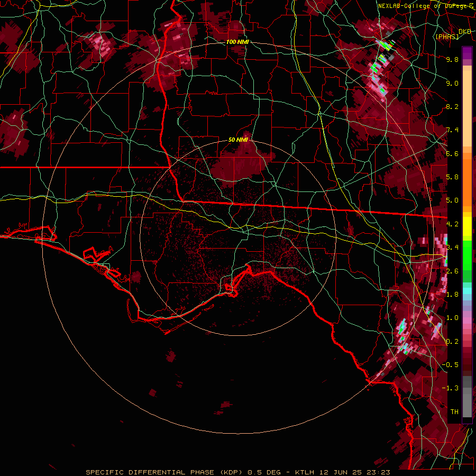Pick the yellow color bar segment
Screen dimensions: 476x476
467,226
